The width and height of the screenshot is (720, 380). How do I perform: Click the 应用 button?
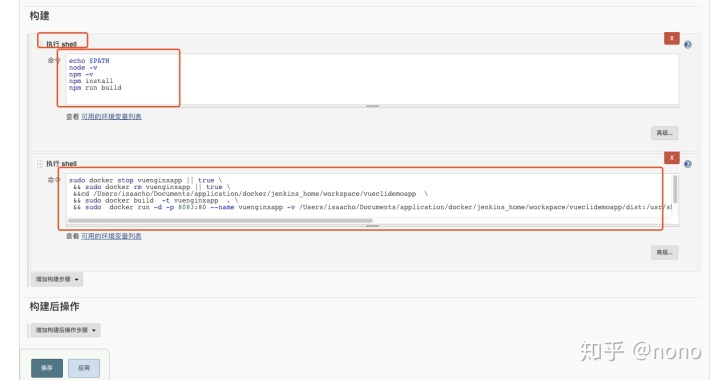coord(84,368)
